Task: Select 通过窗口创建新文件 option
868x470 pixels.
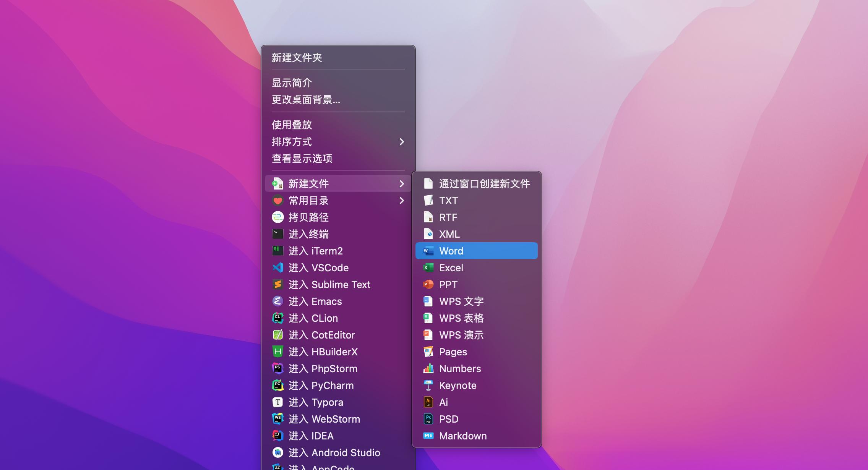Action: pos(484,184)
